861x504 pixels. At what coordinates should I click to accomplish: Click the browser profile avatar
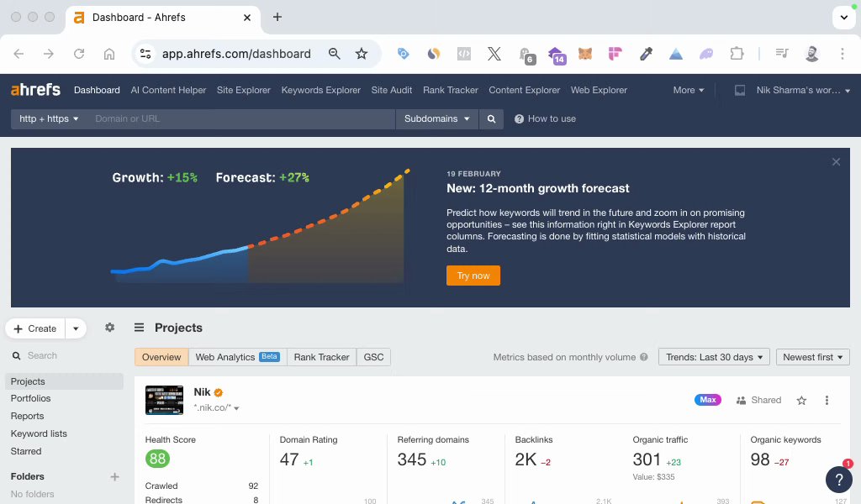[x=811, y=54]
